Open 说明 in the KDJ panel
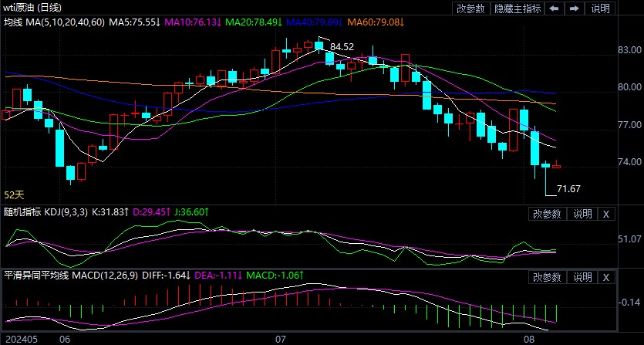The image size is (644, 345). pyautogui.click(x=582, y=214)
